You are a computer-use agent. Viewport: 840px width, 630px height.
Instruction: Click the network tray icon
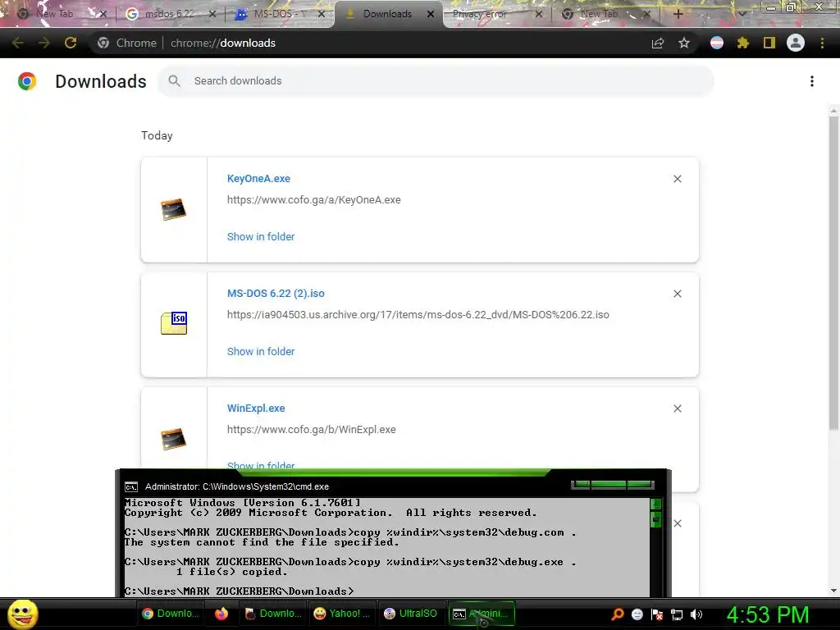677,614
